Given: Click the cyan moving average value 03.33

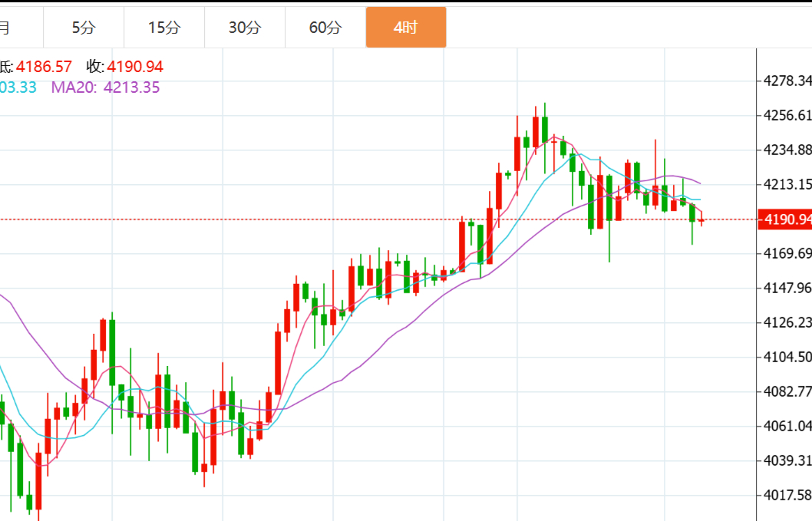Looking at the screenshot, I should (x=18, y=87).
